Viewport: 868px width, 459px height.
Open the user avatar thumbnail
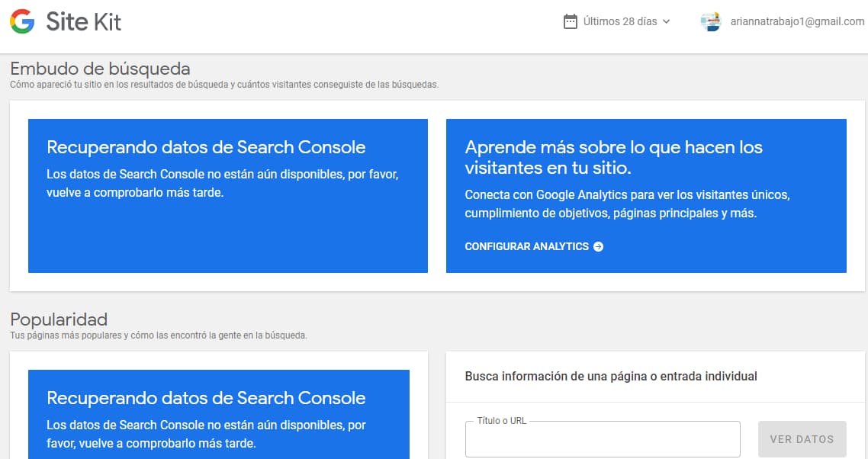(x=710, y=21)
